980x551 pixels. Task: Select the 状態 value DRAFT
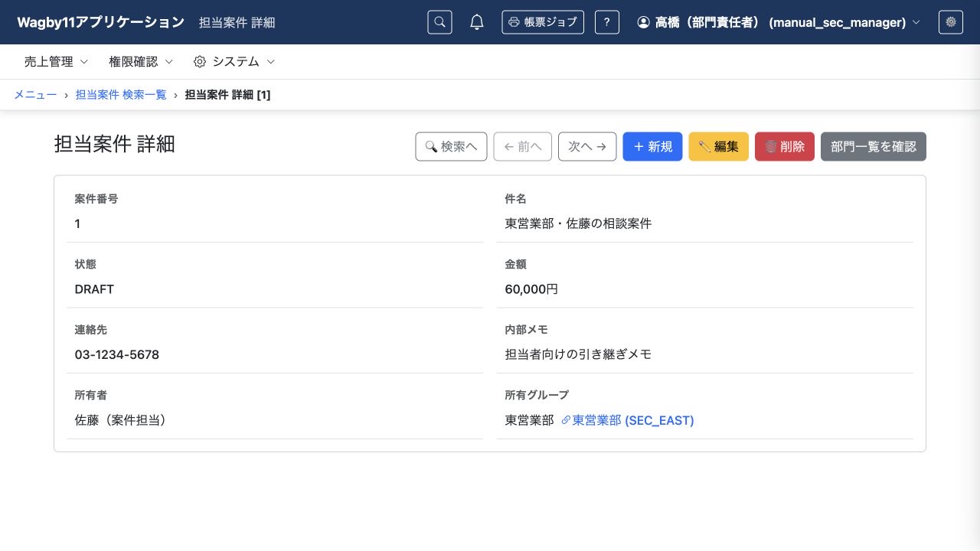point(94,289)
